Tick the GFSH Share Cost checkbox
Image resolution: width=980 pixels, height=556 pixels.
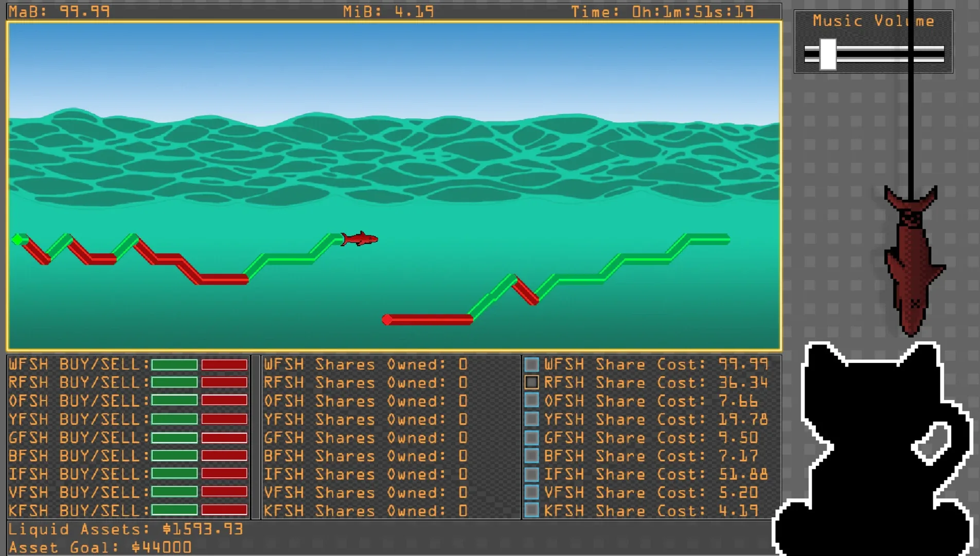(531, 438)
